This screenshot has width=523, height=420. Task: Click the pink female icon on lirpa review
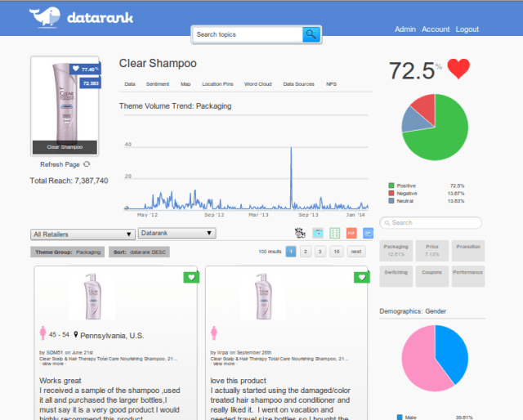point(214,333)
